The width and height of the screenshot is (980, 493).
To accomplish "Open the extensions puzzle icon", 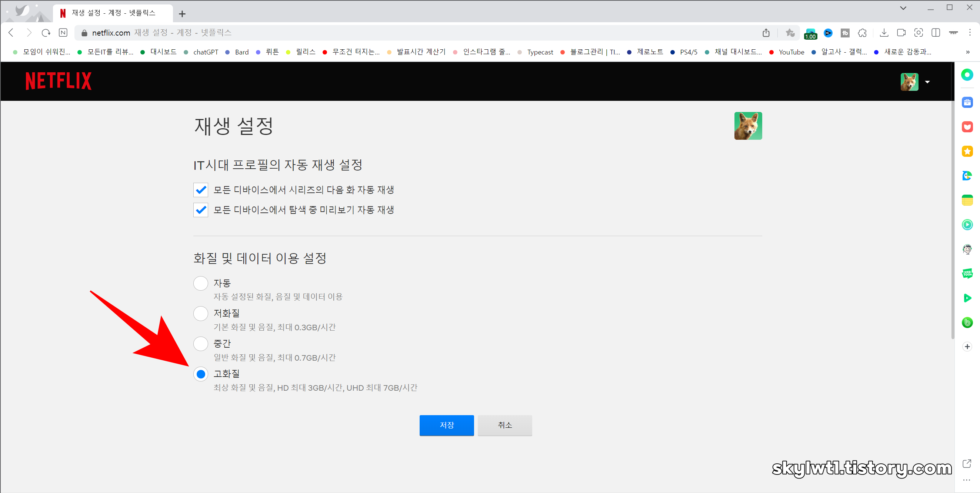I will click(x=863, y=33).
